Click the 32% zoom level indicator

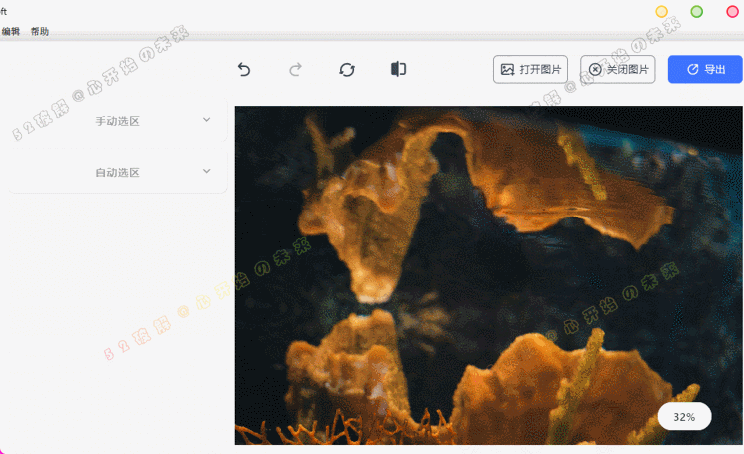click(x=684, y=416)
